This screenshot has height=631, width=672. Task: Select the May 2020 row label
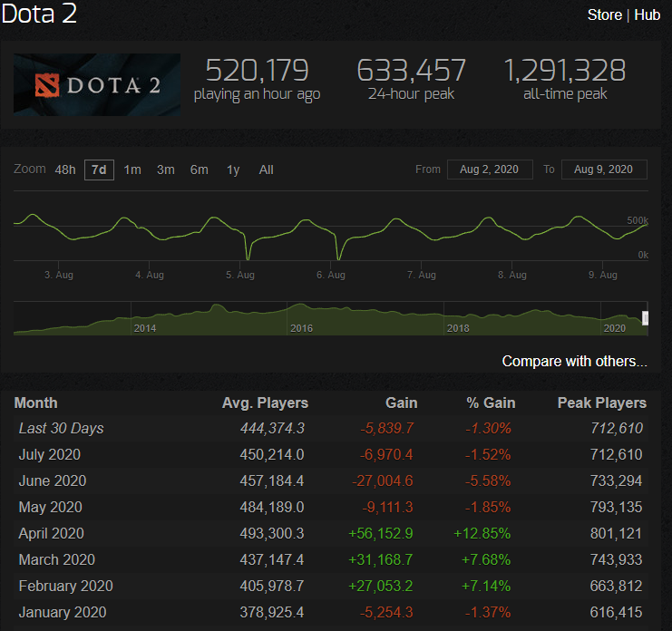51,507
